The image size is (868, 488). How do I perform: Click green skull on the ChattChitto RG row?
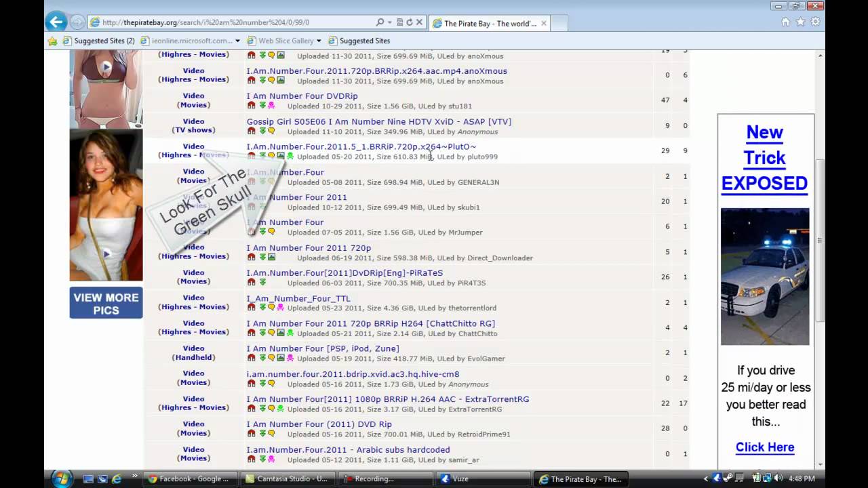tap(290, 333)
